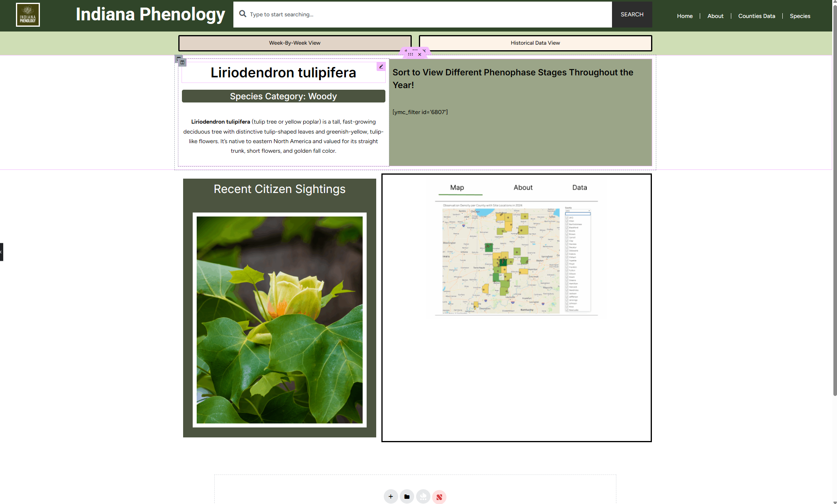Open the Species nav menu item
This screenshot has height=504, width=837.
point(800,16)
